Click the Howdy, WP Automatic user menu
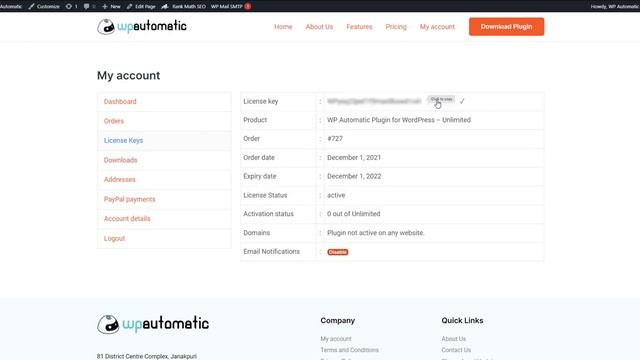This screenshot has height=360, width=640. click(x=615, y=6)
